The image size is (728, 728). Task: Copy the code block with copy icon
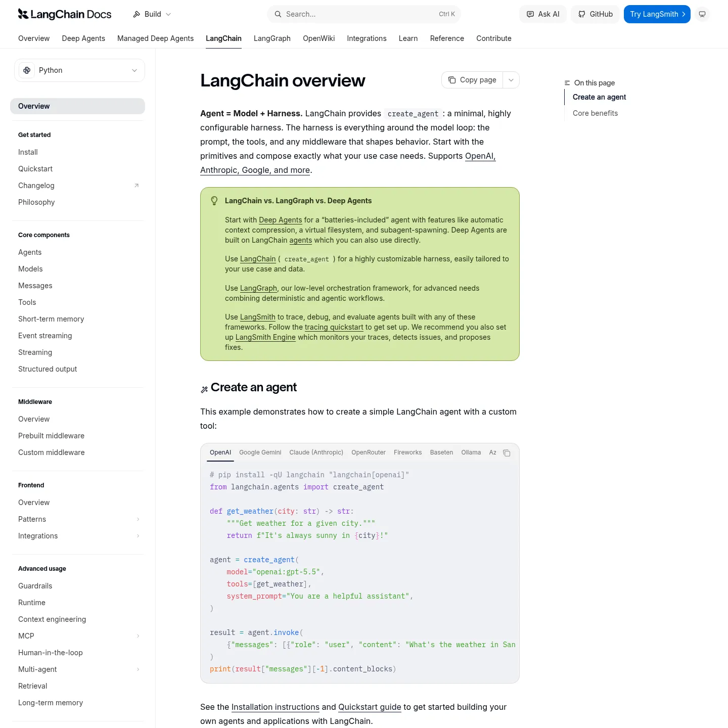click(507, 453)
